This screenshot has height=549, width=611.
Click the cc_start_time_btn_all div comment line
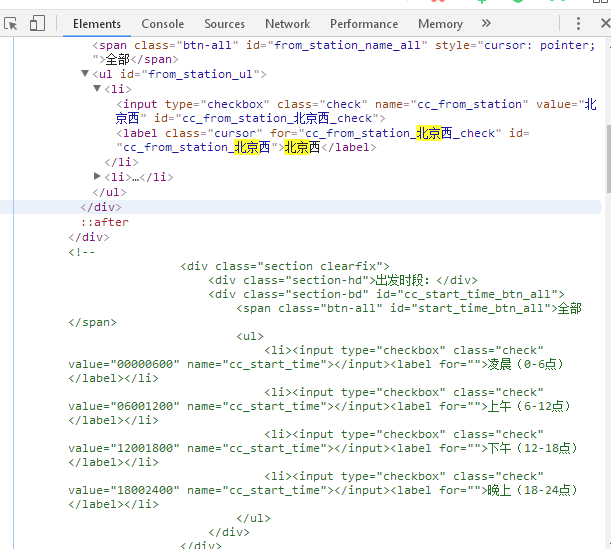tap(386, 295)
